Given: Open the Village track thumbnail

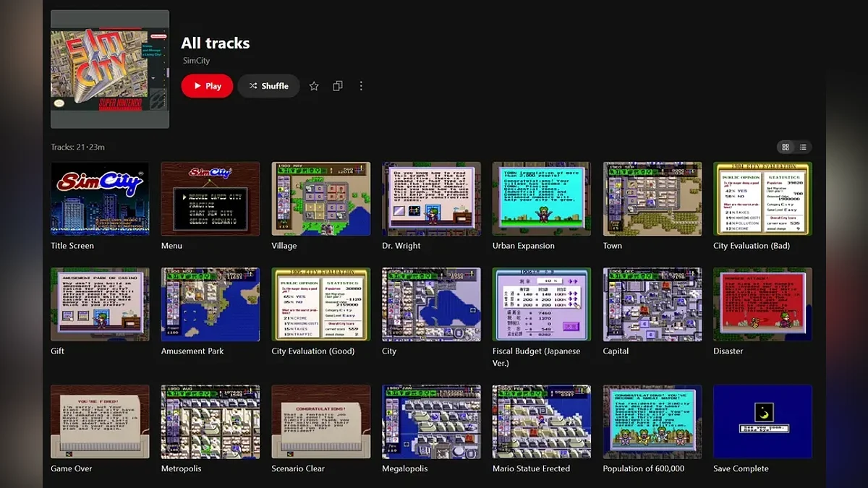Looking at the screenshot, I should [x=320, y=199].
